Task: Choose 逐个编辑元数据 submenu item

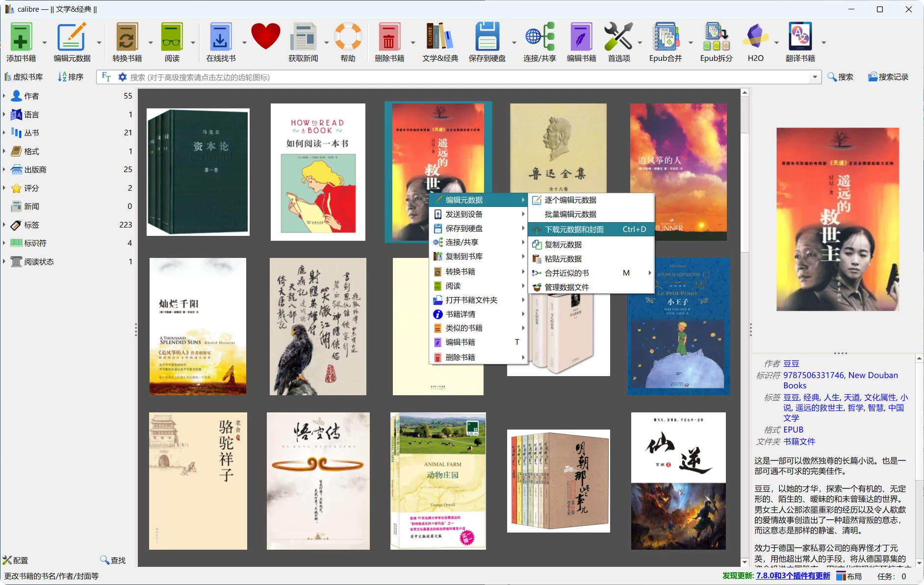Action: 591,200
